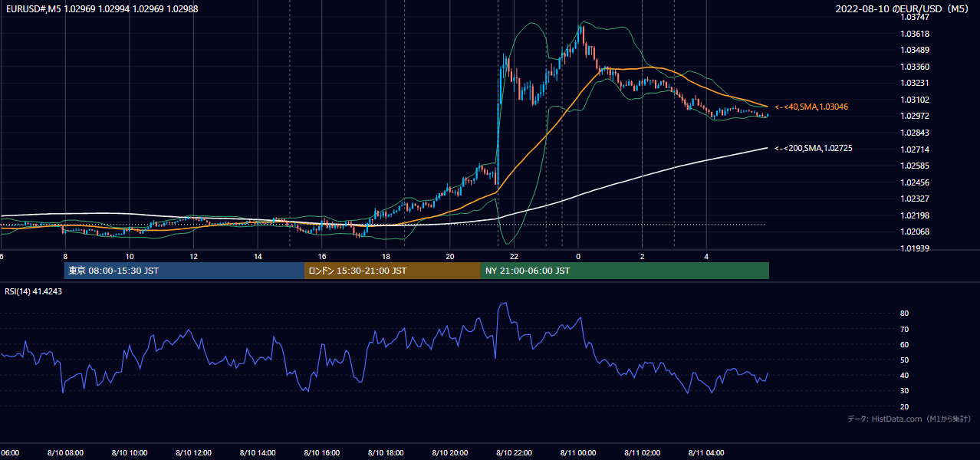Viewport: 980px width, 460px height.
Task: Click the 8/10 08:00 date axis label
Action: (64, 453)
